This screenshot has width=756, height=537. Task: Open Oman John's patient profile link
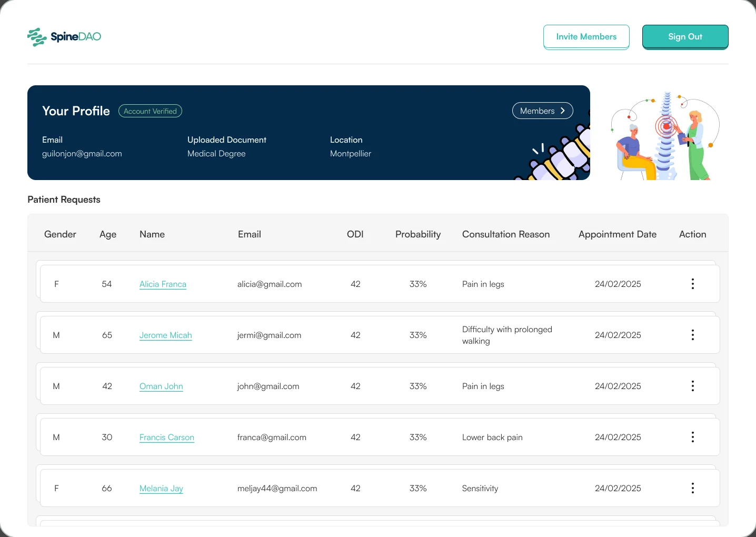pos(161,386)
